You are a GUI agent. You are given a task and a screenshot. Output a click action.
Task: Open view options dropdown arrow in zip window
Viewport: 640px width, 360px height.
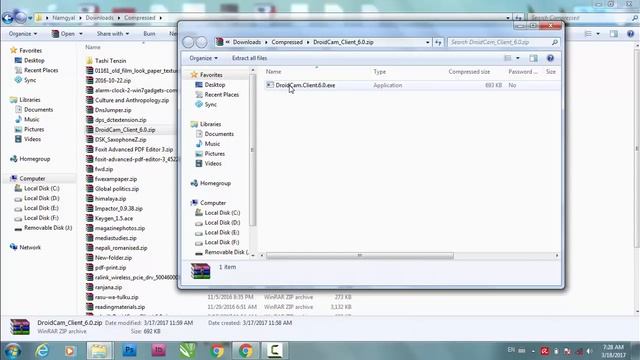click(518, 58)
